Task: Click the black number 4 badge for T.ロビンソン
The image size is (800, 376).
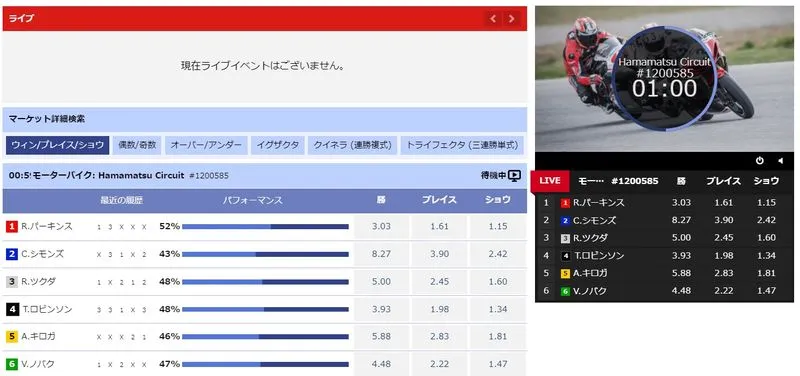Action: [12, 309]
